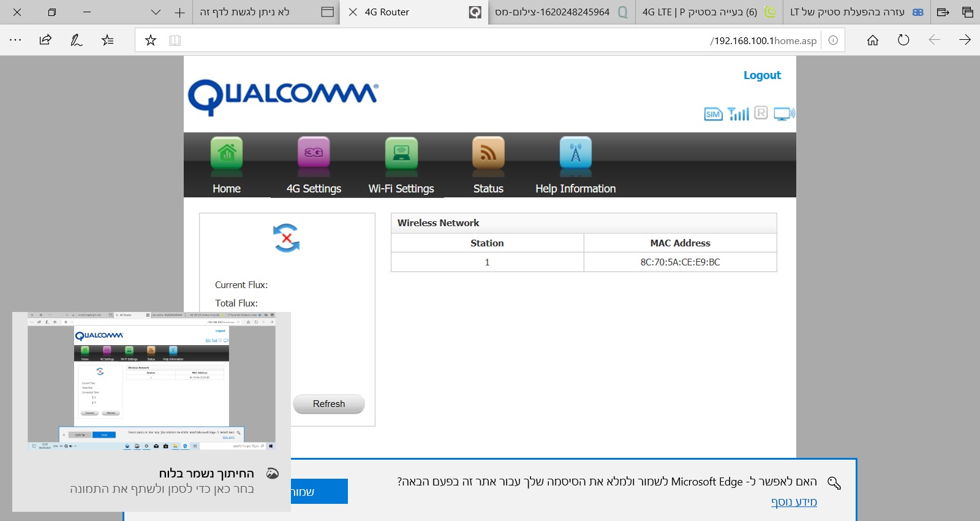Add this page to favorites with the star
980x521 pixels.
tap(151, 40)
